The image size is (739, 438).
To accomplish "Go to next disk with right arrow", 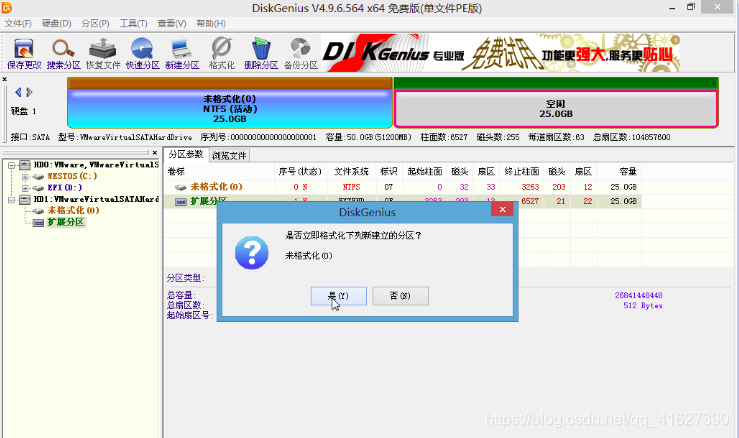I will click(x=29, y=92).
